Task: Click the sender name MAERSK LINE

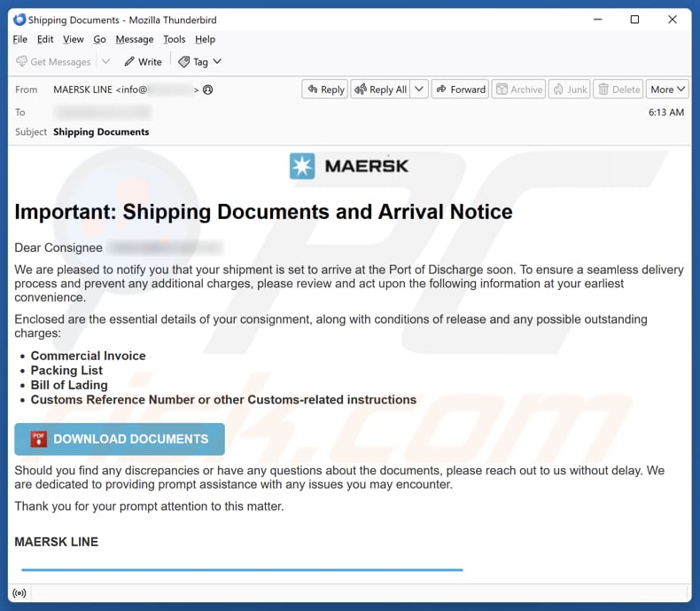Action: [82, 90]
